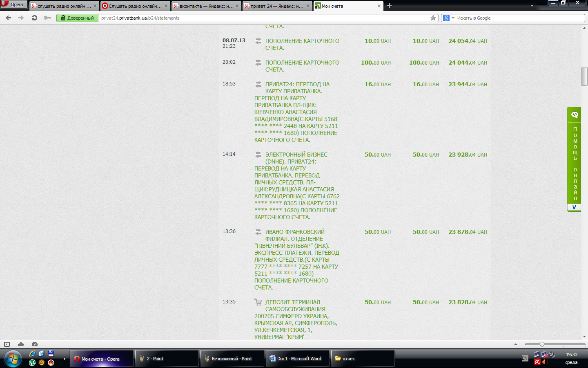Click the 18:53 transaction transfer arrows icon
This screenshot has height=368, width=588.
click(x=258, y=84)
